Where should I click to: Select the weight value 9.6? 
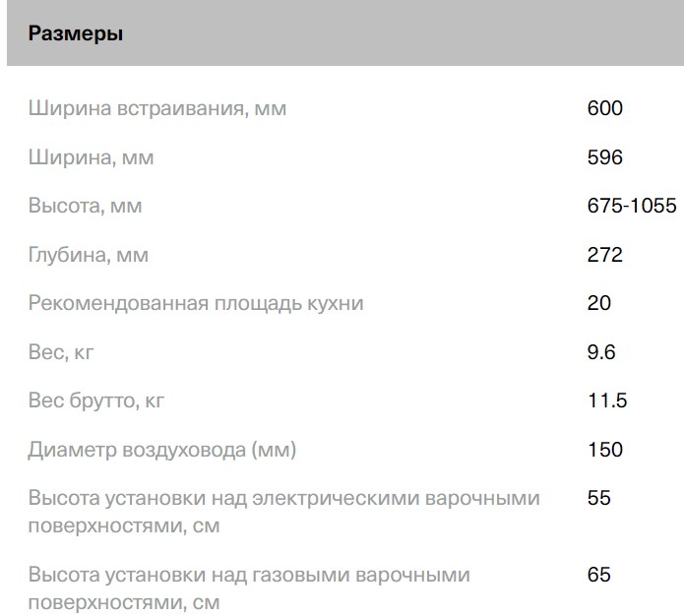[600, 352]
